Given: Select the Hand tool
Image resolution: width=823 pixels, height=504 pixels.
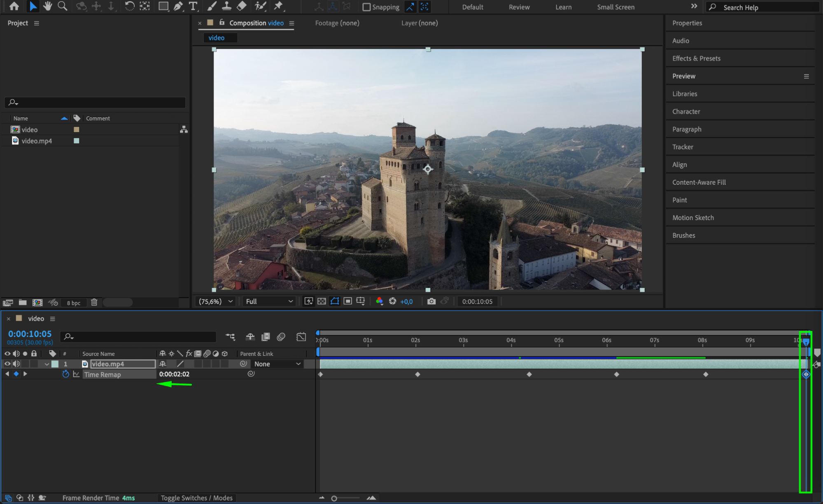Looking at the screenshot, I should point(47,6).
